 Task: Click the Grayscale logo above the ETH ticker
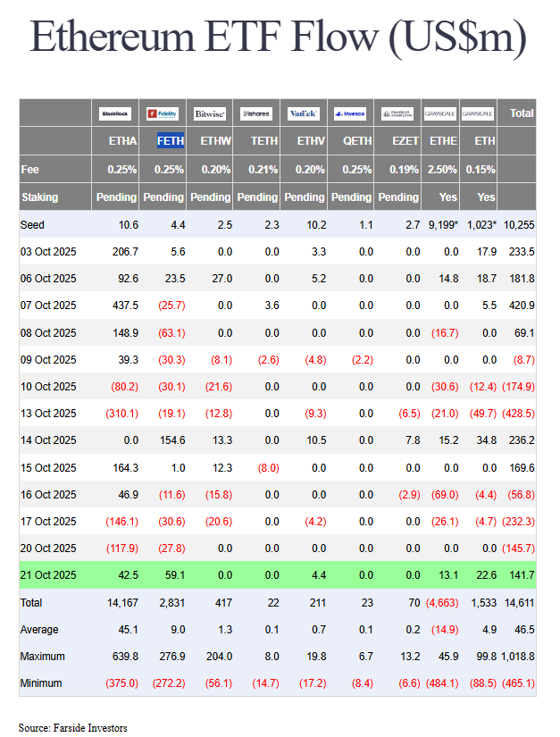coord(478,113)
